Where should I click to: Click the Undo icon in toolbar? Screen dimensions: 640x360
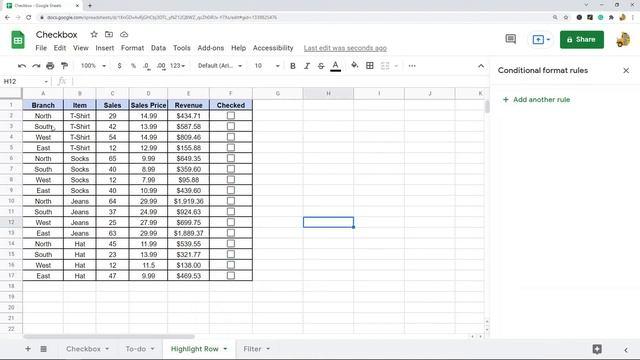click(22, 66)
